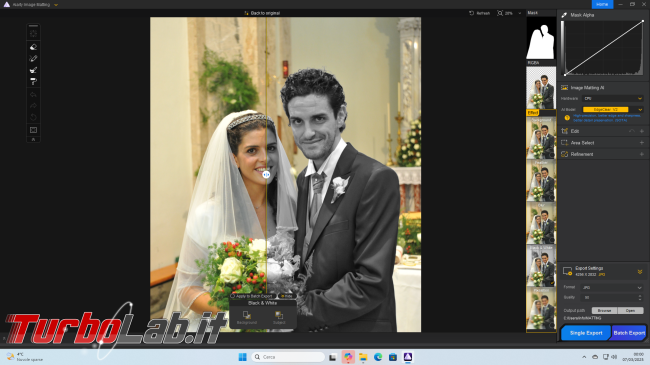Click the curved undo arrow in Edit row

(x=632, y=131)
